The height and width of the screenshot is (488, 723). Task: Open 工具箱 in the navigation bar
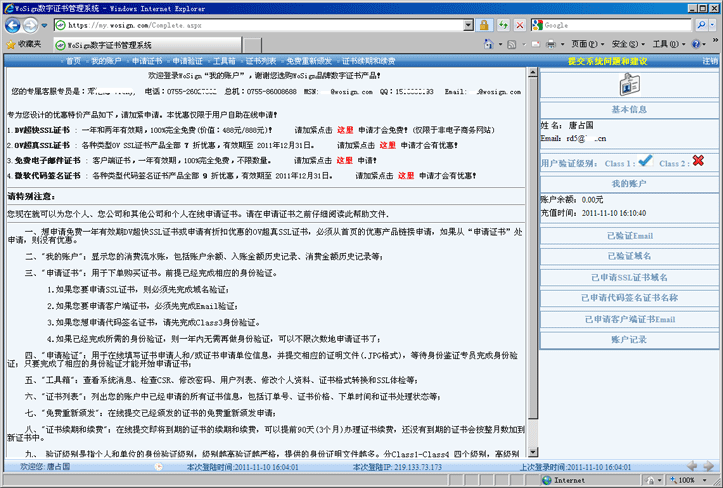[x=225, y=61]
